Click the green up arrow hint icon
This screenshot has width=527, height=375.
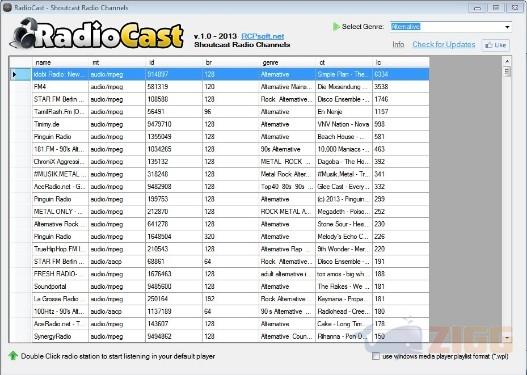click(13, 356)
